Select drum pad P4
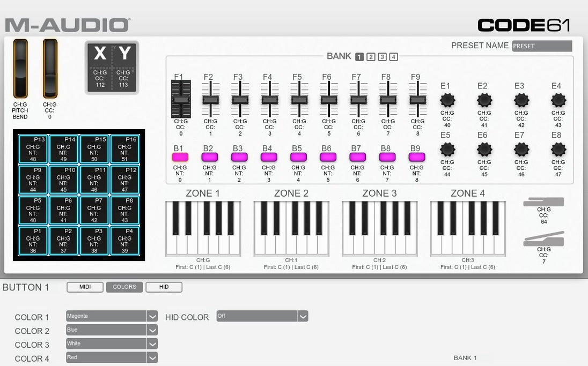Screen dimensions: 588x366 (x=124, y=241)
